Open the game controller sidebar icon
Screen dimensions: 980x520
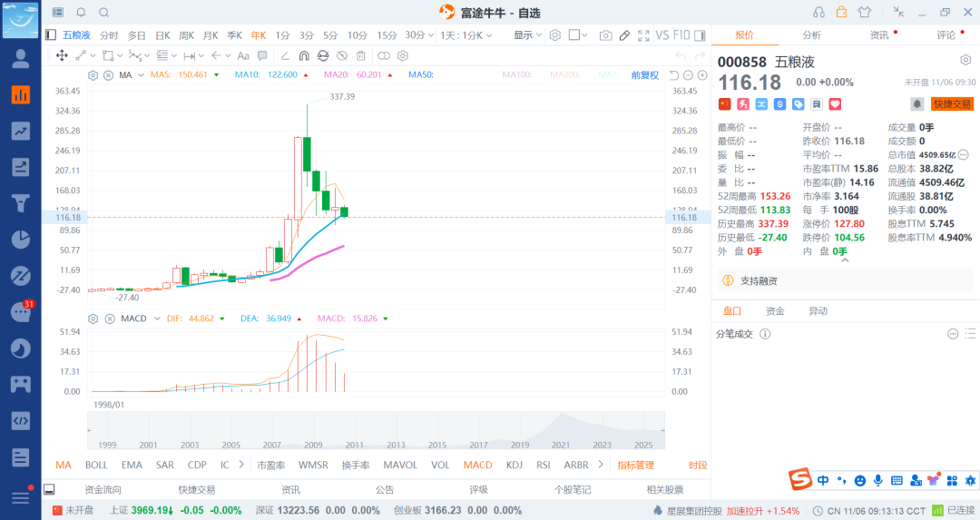point(21,385)
